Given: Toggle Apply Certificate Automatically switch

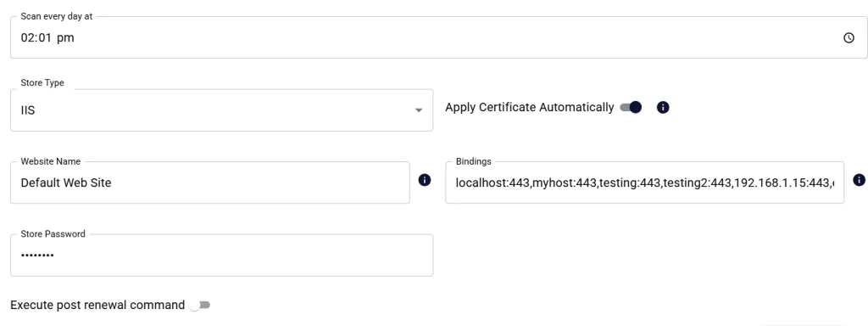Looking at the screenshot, I should (x=631, y=107).
